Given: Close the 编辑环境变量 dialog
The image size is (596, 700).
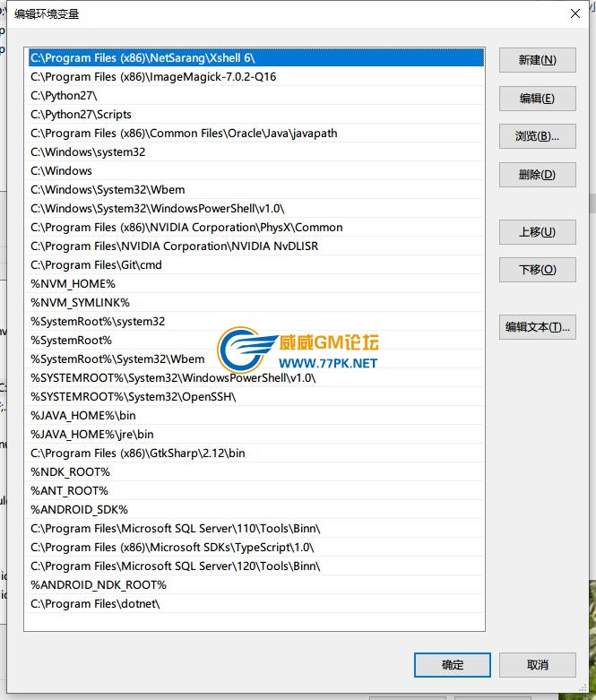Looking at the screenshot, I should 575,13.
